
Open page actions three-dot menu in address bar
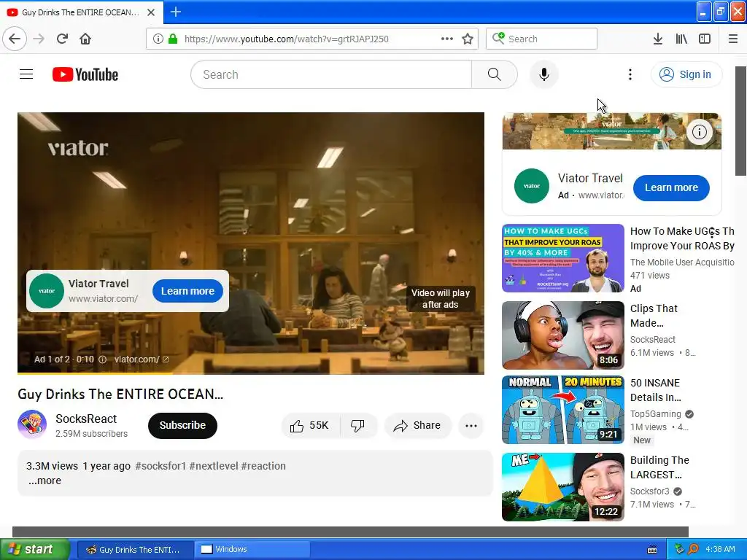[447, 39]
